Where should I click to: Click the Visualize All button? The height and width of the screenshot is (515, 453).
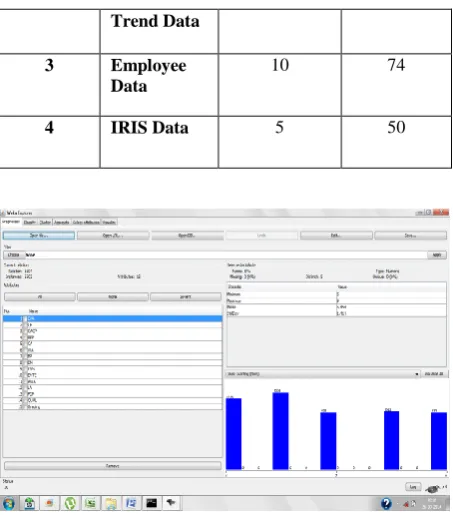pos(434,374)
